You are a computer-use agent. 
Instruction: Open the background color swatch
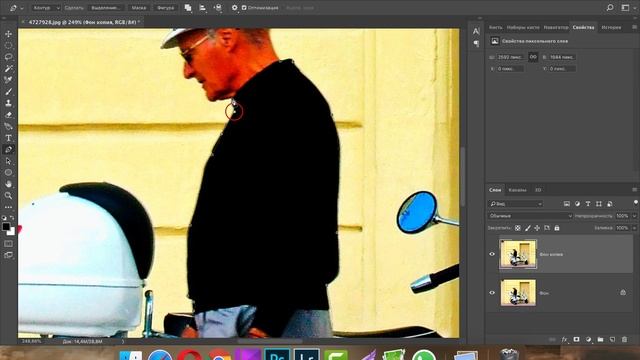coord(11,231)
